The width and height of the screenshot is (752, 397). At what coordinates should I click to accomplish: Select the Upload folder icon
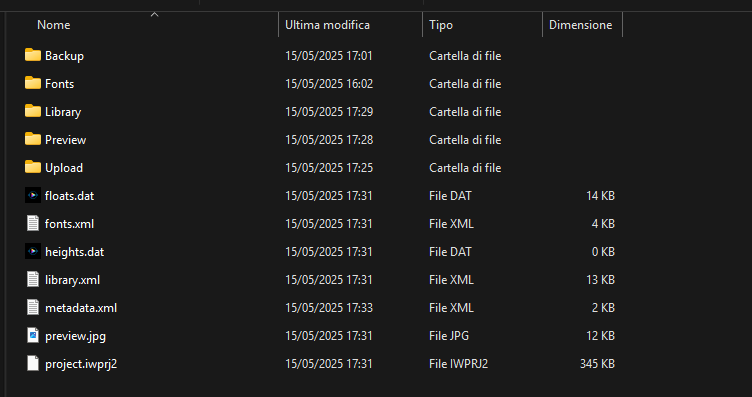coord(33,167)
